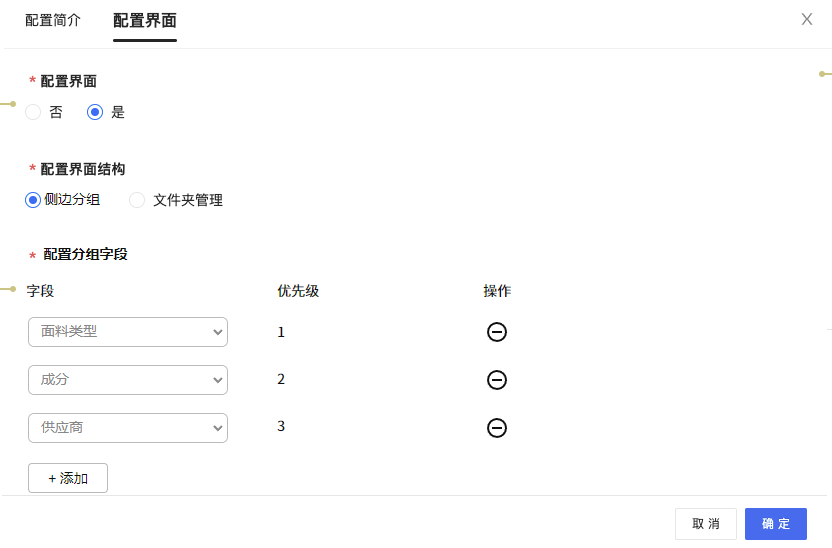The image size is (832, 548).
Task: Choose 文件夹管理 structure option
Action: tap(137, 200)
